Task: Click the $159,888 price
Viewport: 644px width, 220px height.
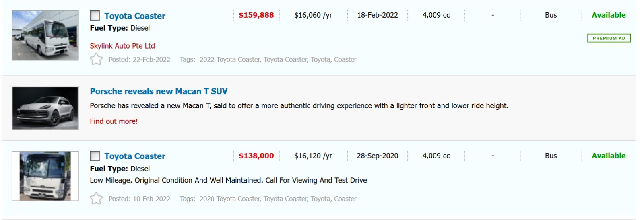Action: [x=256, y=15]
